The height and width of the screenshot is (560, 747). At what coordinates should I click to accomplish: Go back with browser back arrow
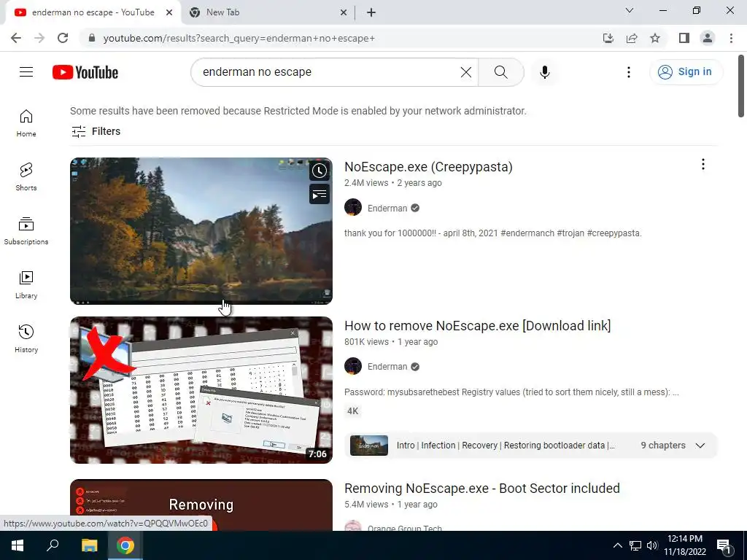16,38
